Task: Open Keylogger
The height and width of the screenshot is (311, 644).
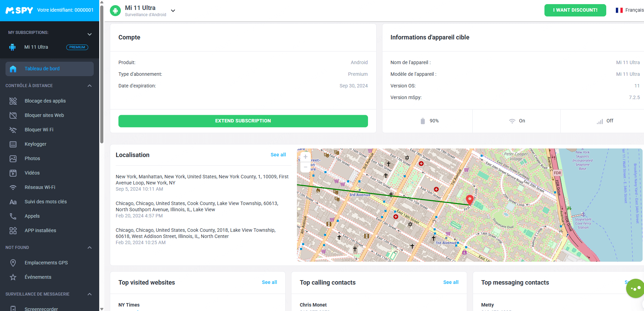Action: [x=35, y=144]
